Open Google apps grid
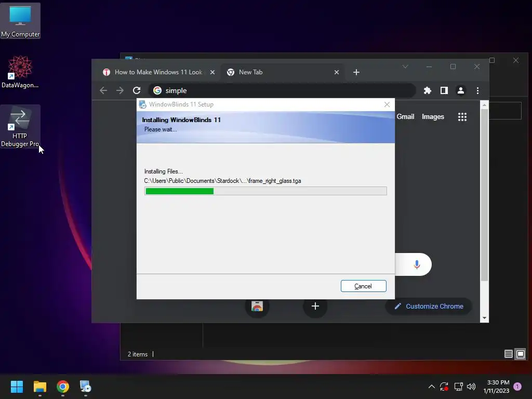The height and width of the screenshot is (399, 532). tap(462, 117)
